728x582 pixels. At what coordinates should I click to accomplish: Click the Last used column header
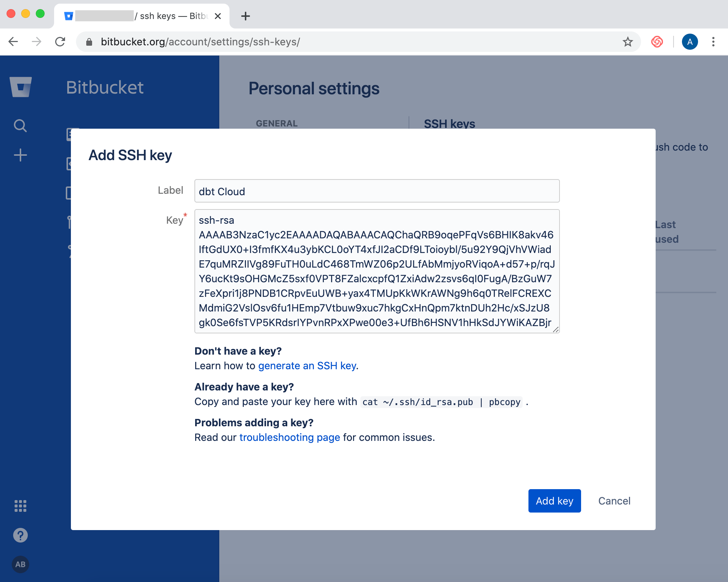[667, 232]
